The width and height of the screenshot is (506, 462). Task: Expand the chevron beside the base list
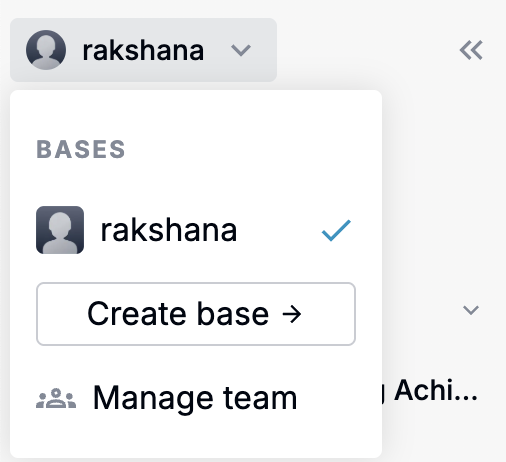pyautogui.click(x=471, y=310)
